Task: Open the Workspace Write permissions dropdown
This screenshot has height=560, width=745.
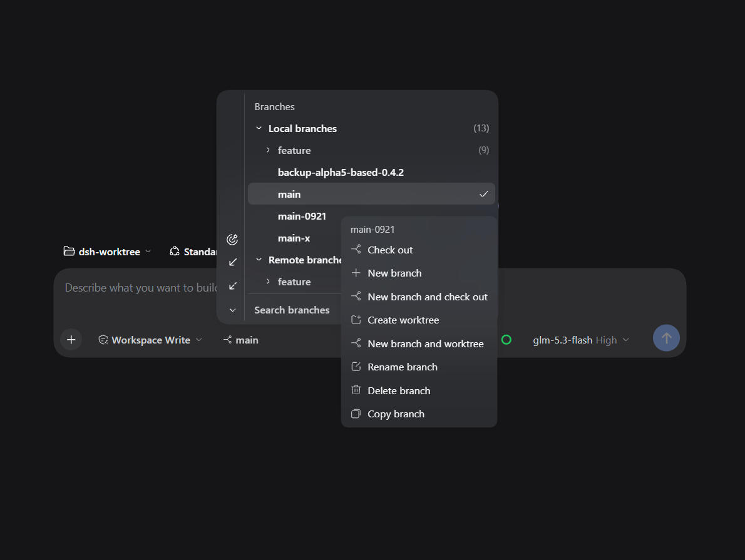Action: tap(150, 340)
